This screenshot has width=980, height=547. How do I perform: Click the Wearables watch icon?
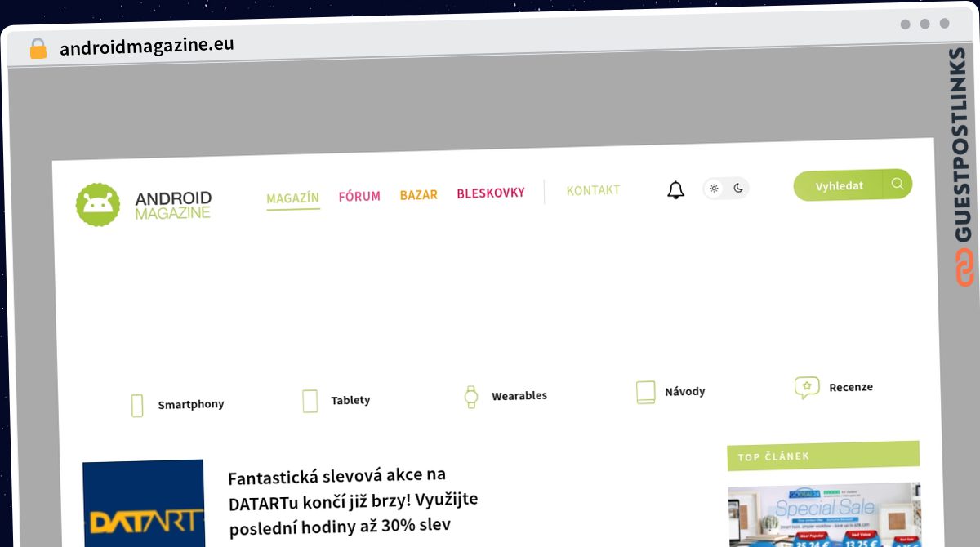tap(471, 397)
